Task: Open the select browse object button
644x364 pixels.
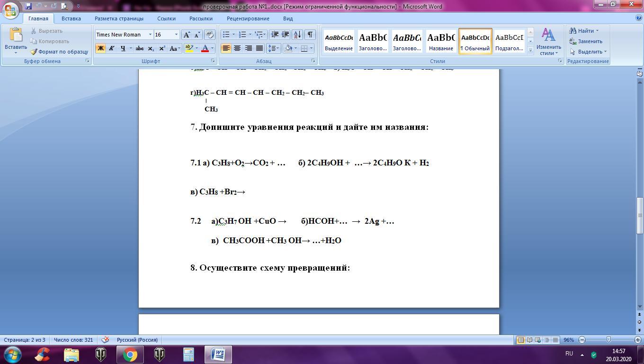Action: tap(640, 322)
